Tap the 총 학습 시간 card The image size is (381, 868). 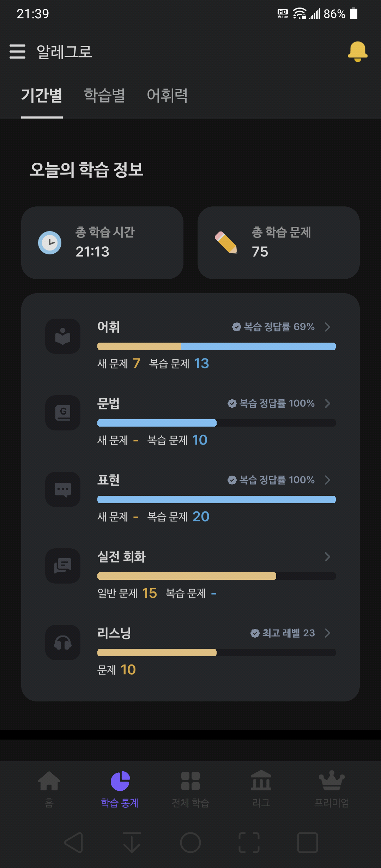[x=102, y=243]
